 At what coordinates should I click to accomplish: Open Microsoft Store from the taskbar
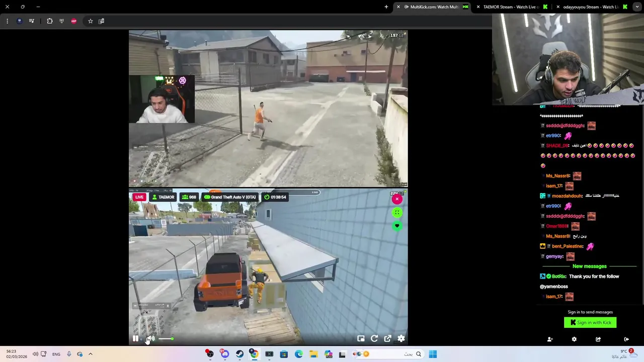point(284,354)
